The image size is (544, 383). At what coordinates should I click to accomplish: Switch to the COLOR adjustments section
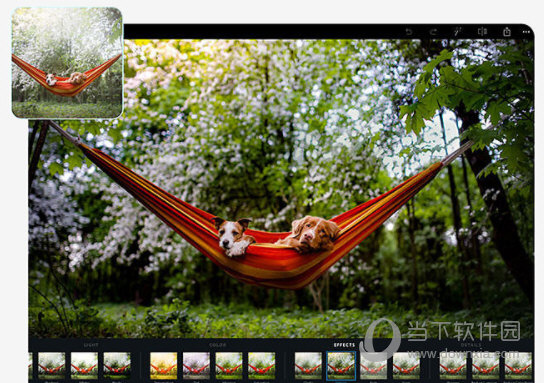[218, 345]
